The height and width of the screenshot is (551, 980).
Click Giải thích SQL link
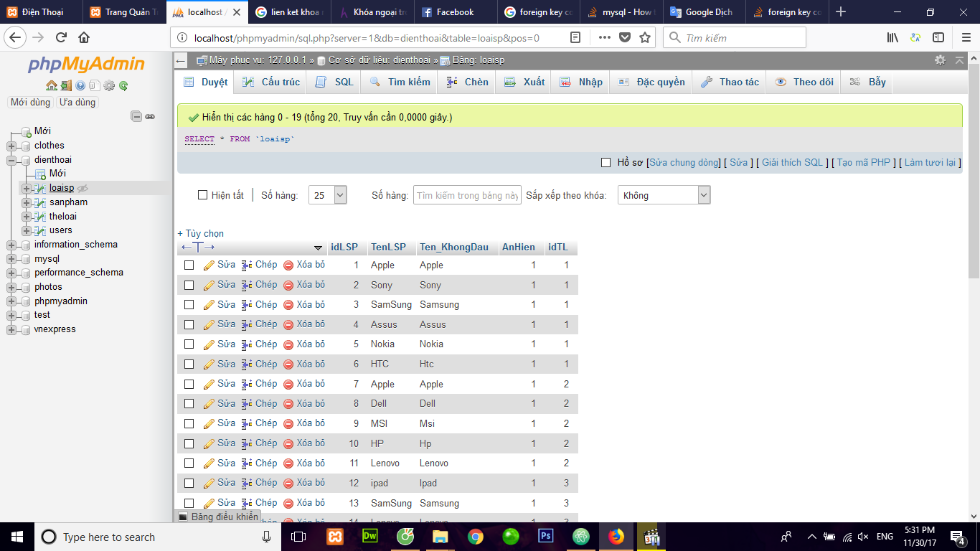pos(792,163)
